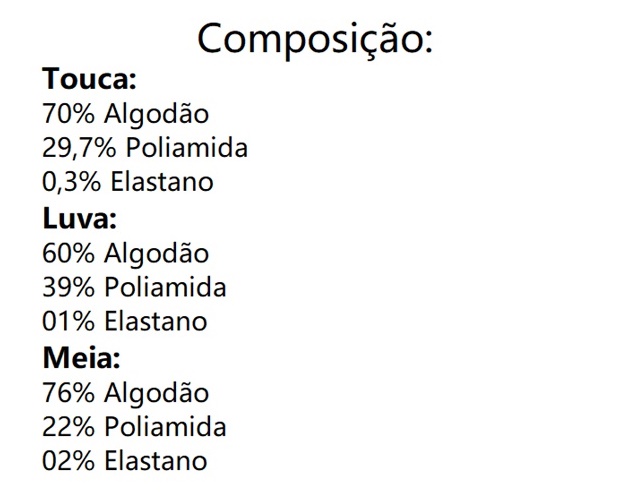The height and width of the screenshot is (500, 640).
Task: Click the word 'Elastano' under Meia
Action: click(155, 461)
